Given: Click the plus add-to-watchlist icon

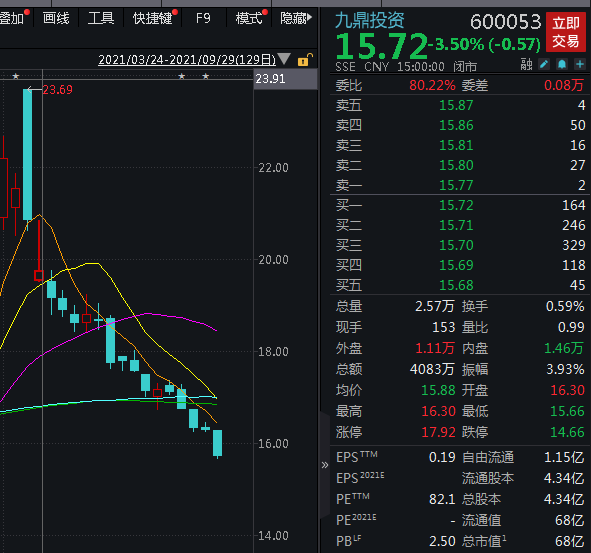Looking at the screenshot, I should coord(580,64).
